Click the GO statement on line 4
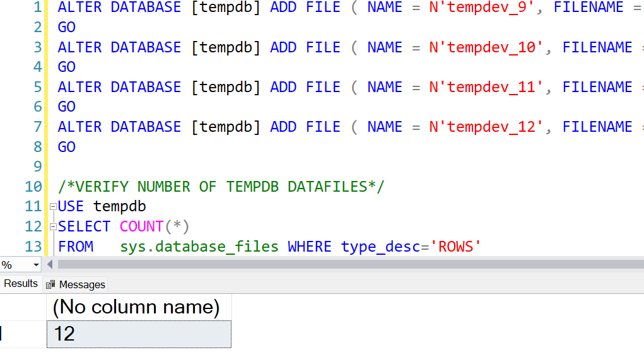Viewport: 644px width, 362px height. point(66,67)
